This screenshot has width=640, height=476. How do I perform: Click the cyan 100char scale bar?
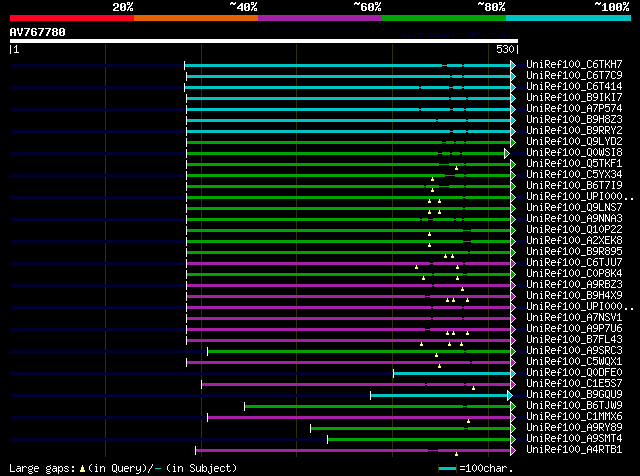click(447, 469)
